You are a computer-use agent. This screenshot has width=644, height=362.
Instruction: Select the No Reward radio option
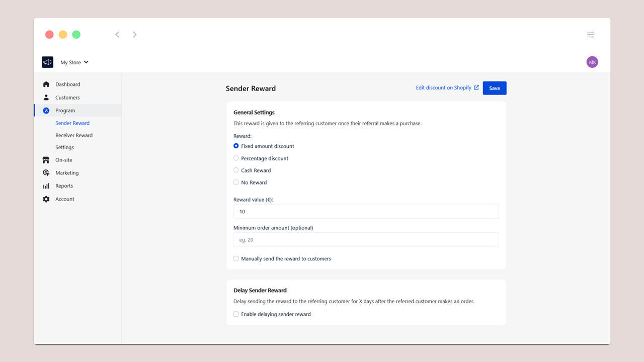[236, 183]
